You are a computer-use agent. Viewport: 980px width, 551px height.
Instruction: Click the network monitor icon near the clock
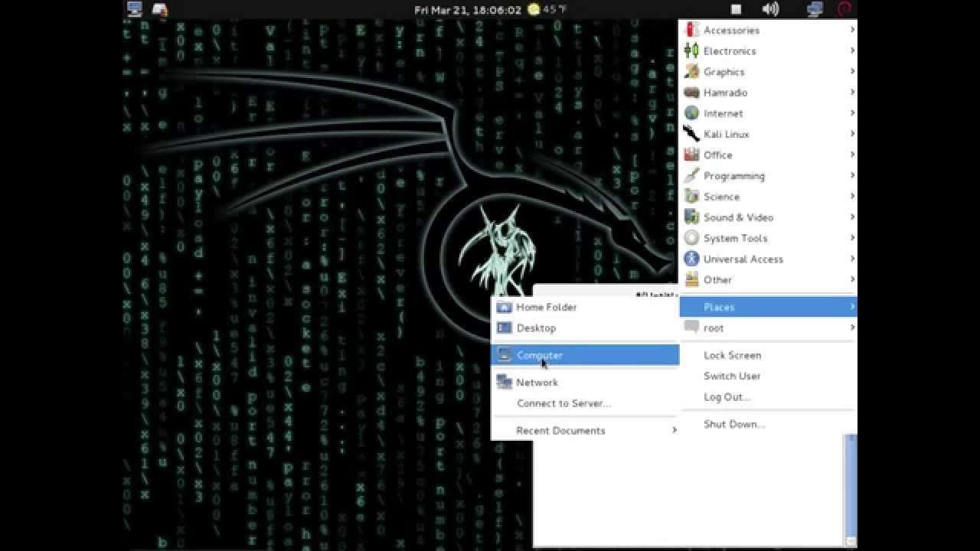(813, 9)
